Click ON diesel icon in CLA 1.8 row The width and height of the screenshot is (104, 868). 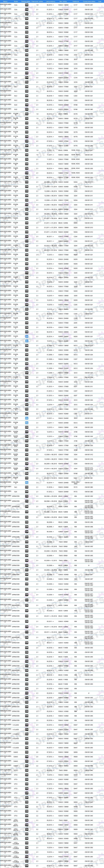point(27,5)
